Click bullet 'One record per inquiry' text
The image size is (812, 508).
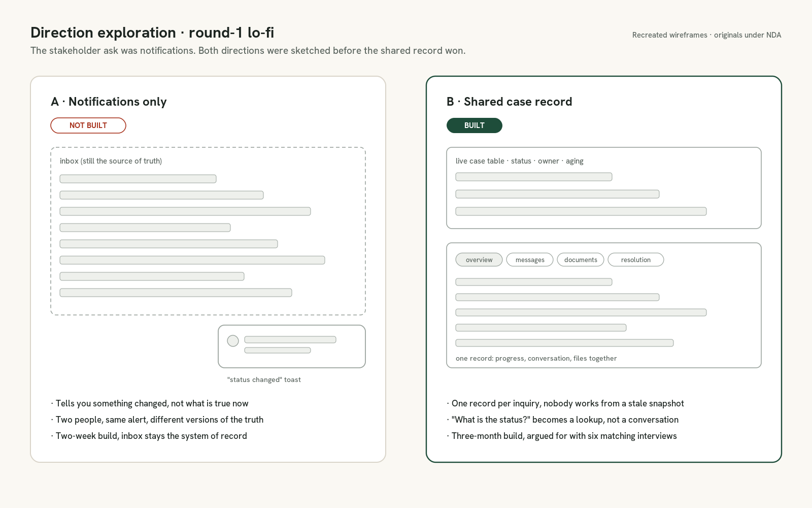[565, 403]
